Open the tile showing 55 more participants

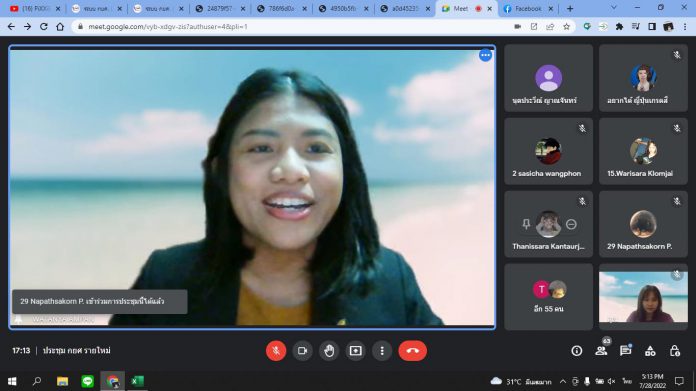(548, 297)
